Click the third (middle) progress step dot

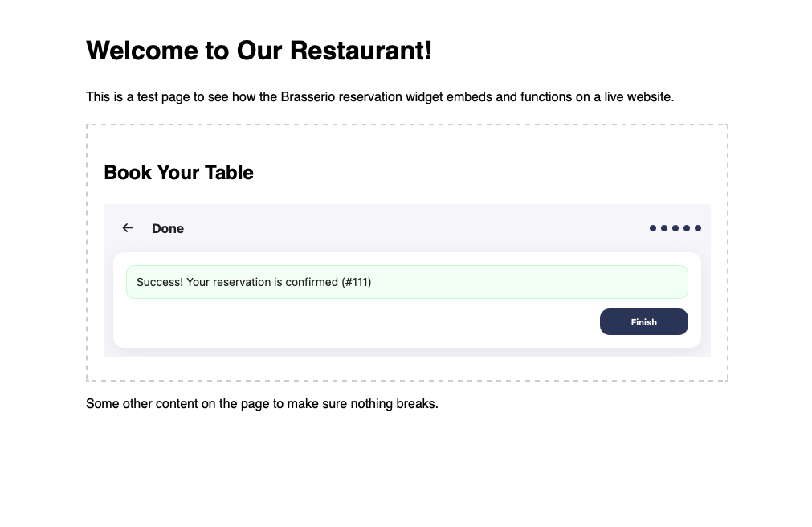coord(675,229)
